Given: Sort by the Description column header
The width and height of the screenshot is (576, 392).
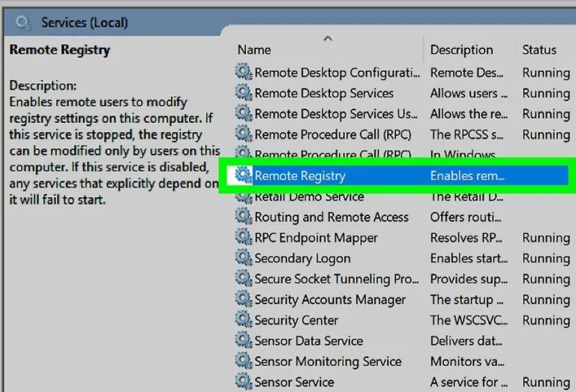Looking at the screenshot, I should tap(461, 49).
